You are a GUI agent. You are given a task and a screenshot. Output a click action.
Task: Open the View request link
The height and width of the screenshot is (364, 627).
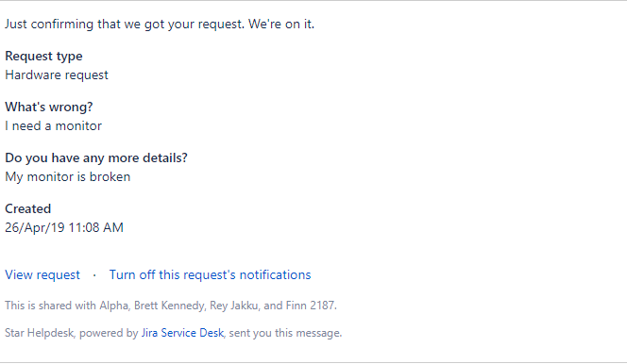42,275
